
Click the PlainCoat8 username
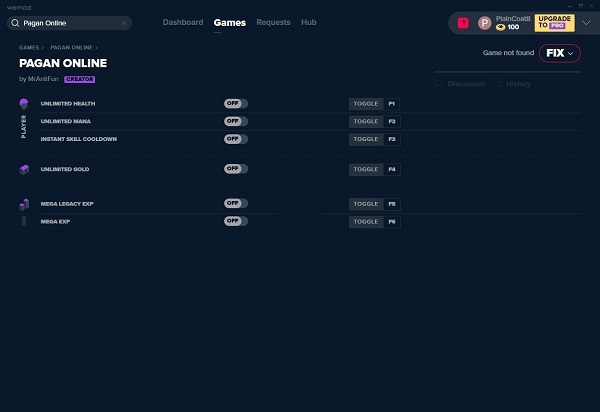coord(513,19)
